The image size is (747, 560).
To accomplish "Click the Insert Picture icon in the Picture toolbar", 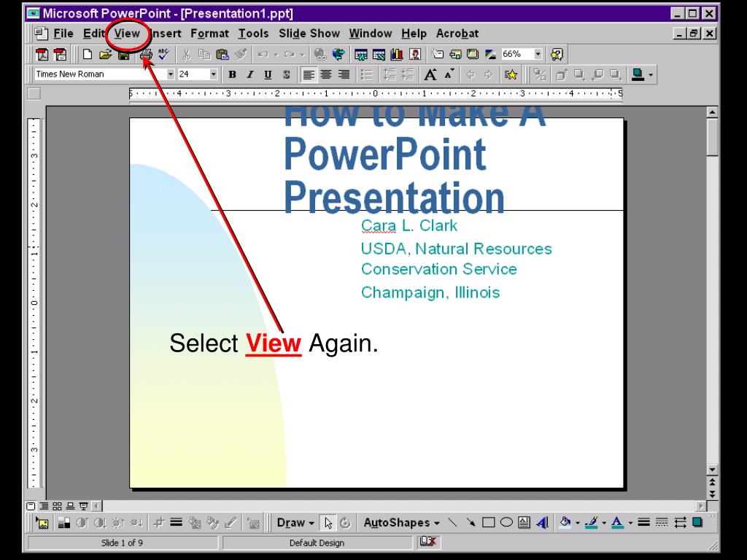I will point(42,524).
